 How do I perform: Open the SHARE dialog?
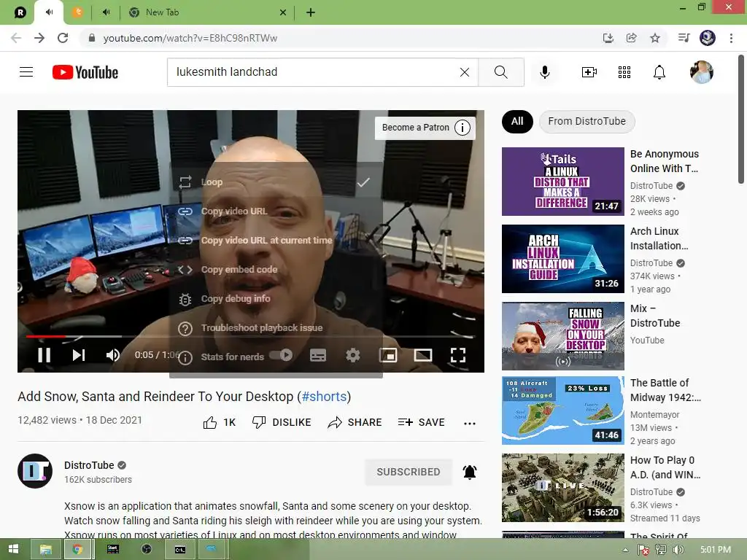point(355,422)
